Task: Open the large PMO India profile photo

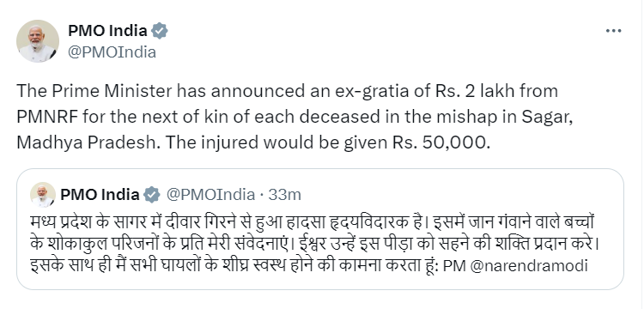Action: click(x=38, y=41)
